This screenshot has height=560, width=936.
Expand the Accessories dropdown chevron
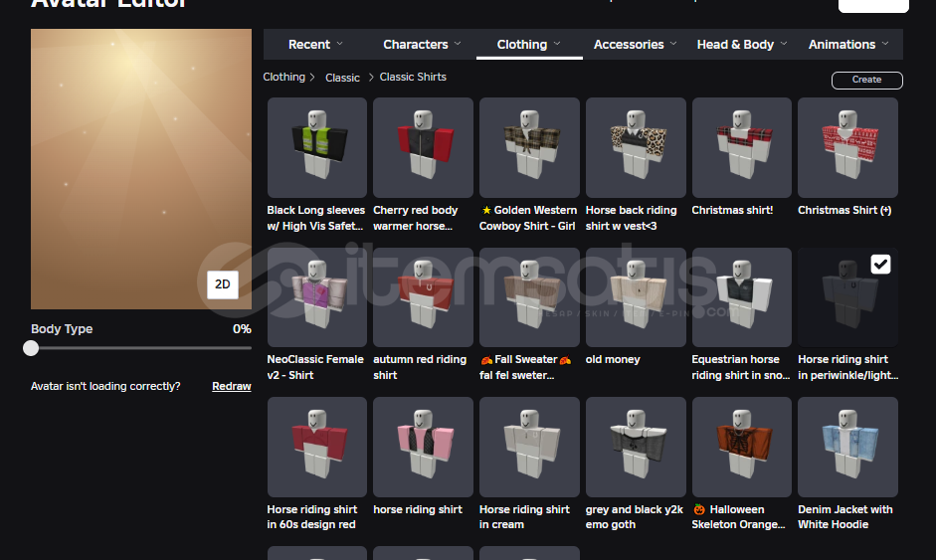click(x=673, y=44)
